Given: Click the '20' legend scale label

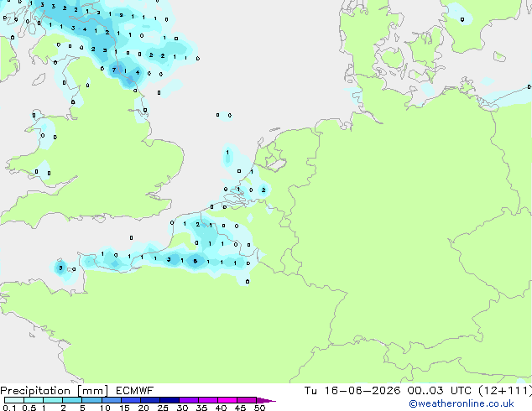Looking at the screenshot, I should 143,408.
